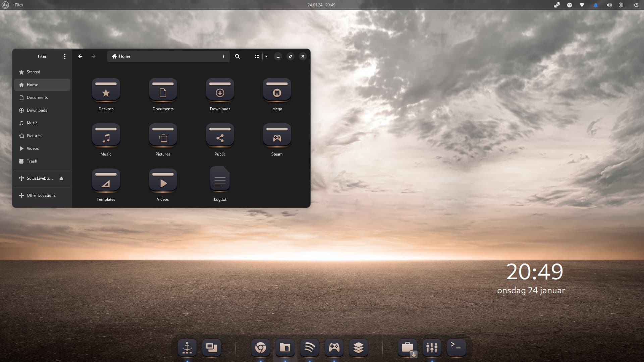The height and width of the screenshot is (362, 644).
Task: Eject the SolusLiveBu... drive
Action: click(61, 178)
